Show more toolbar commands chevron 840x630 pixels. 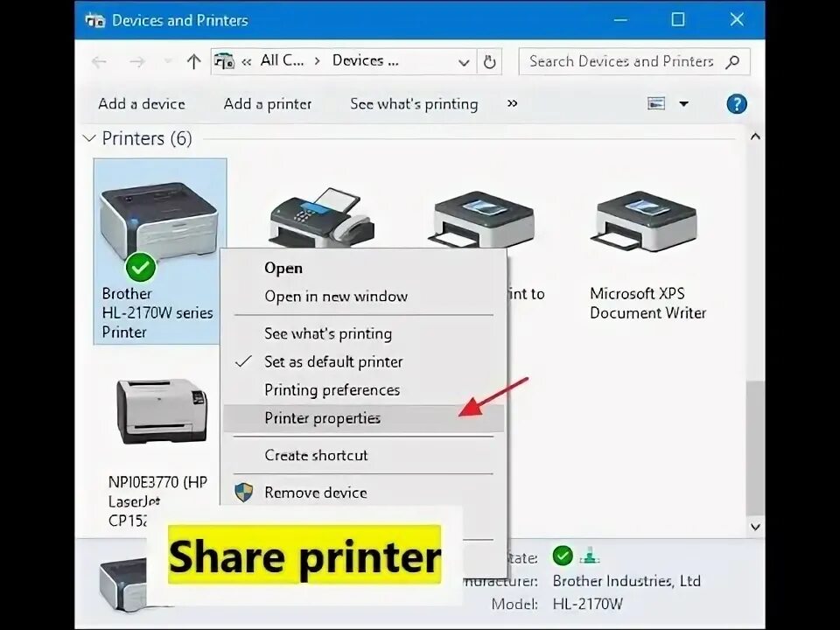pos(512,103)
